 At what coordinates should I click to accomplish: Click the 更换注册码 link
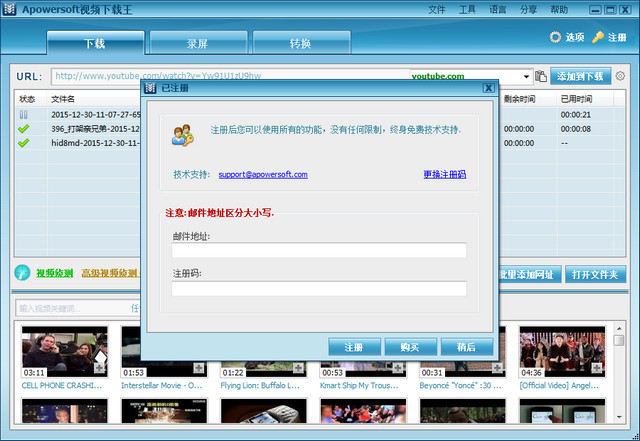(x=444, y=174)
